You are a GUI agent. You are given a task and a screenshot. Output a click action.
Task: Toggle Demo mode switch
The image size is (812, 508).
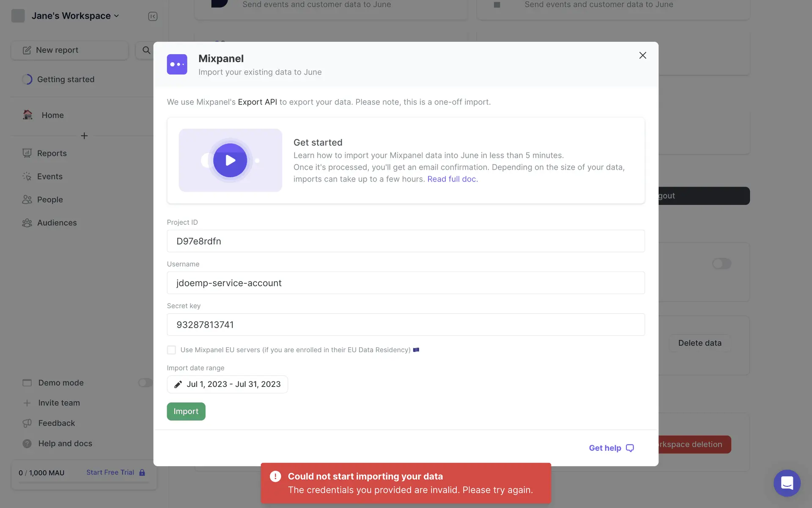point(145,383)
